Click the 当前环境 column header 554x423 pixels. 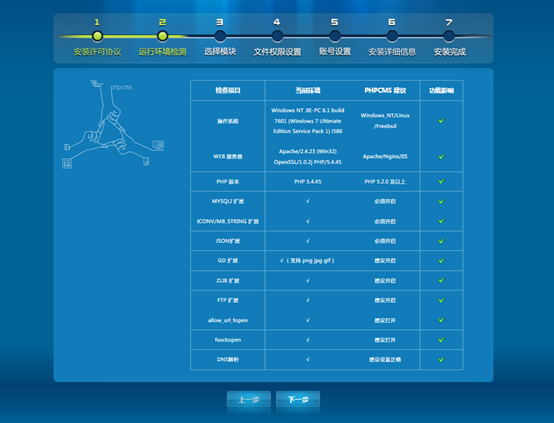pyautogui.click(x=308, y=90)
